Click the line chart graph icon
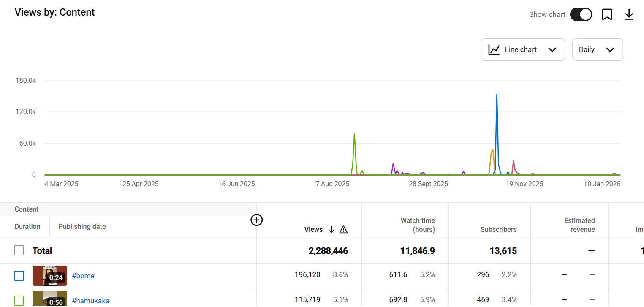 [x=494, y=50]
